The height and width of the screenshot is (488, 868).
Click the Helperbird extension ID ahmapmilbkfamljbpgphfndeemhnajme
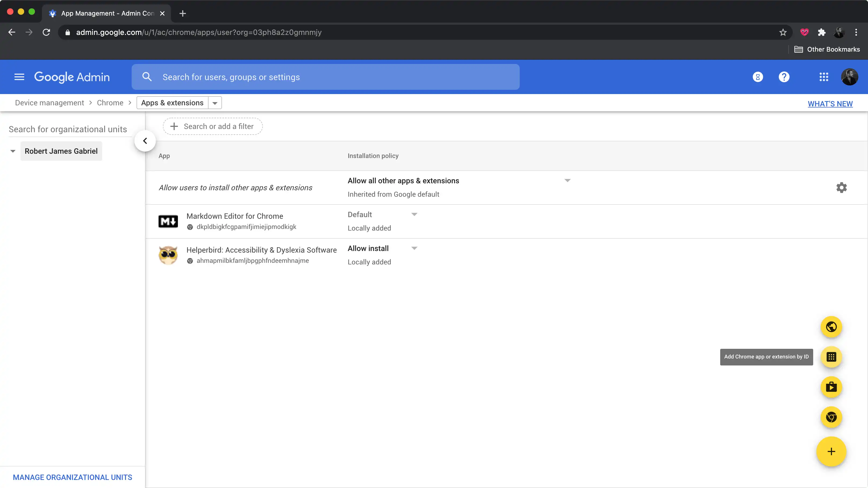point(253,261)
